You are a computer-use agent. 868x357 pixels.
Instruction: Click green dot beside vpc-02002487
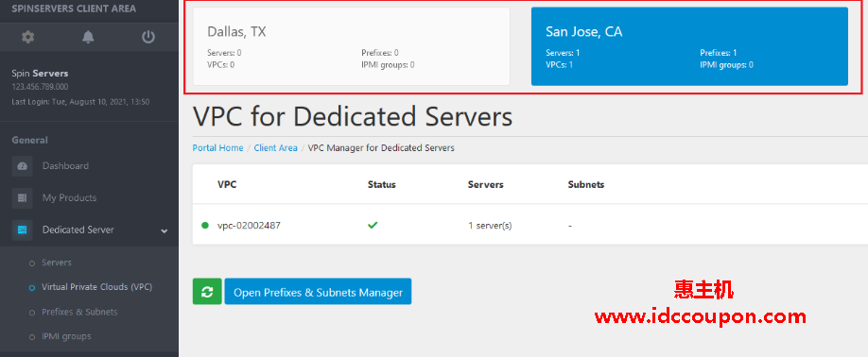coord(205,225)
